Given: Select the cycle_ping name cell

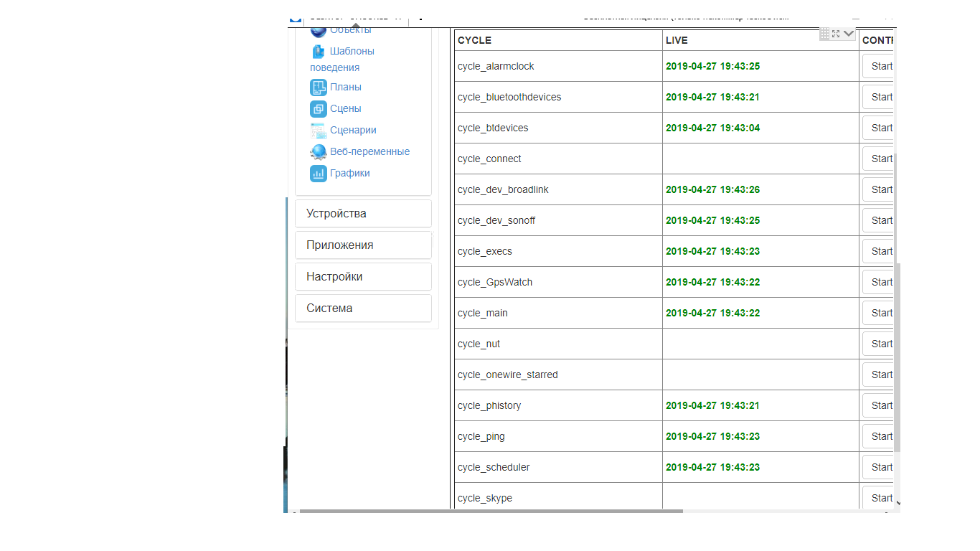Looking at the screenshot, I should coord(558,436).
